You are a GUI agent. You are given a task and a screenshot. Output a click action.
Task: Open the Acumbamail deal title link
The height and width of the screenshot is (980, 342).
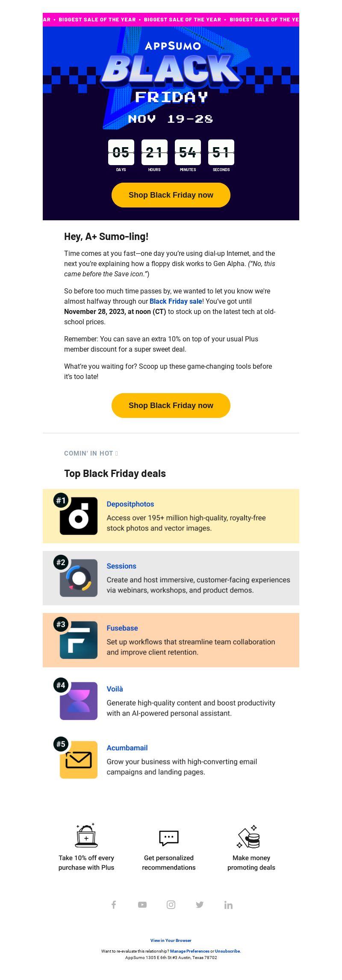[127, 748]
